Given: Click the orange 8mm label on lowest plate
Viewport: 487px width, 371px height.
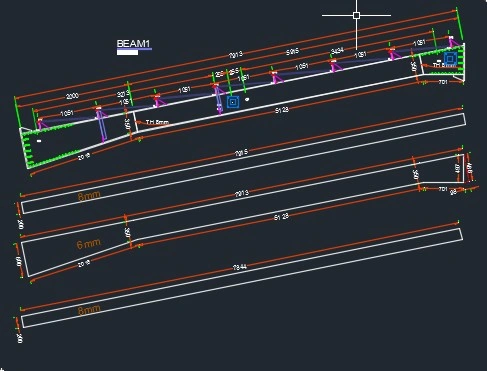Looking at the screenshot, I should pyautogui.click(x=89, y=310).
